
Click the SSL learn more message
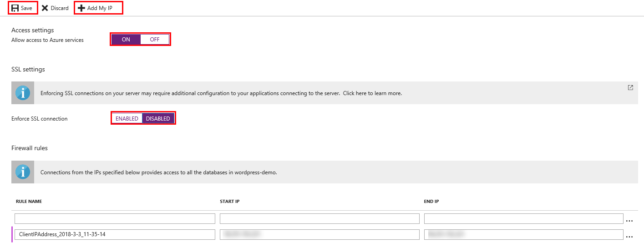tap(221, 93)
